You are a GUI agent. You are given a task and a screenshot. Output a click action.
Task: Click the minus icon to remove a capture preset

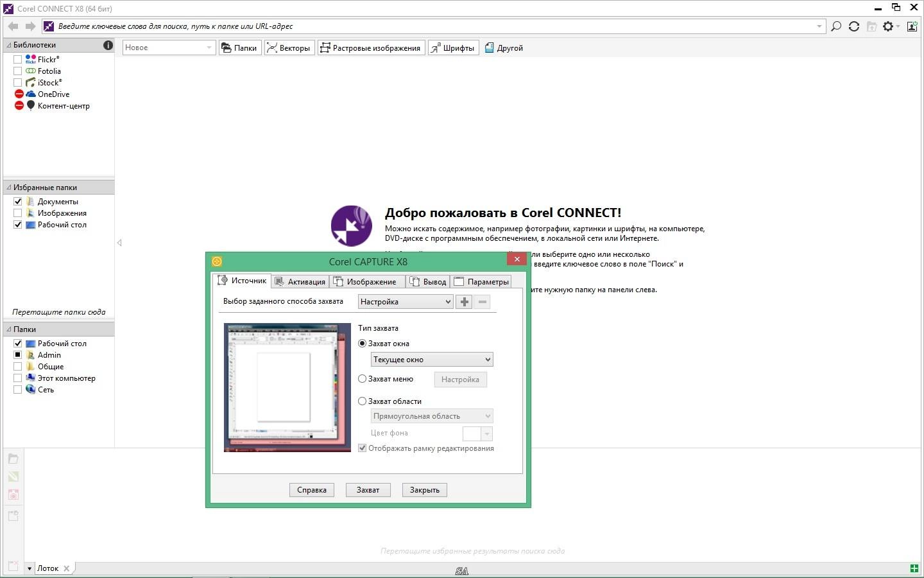click(x=483, y=301)
